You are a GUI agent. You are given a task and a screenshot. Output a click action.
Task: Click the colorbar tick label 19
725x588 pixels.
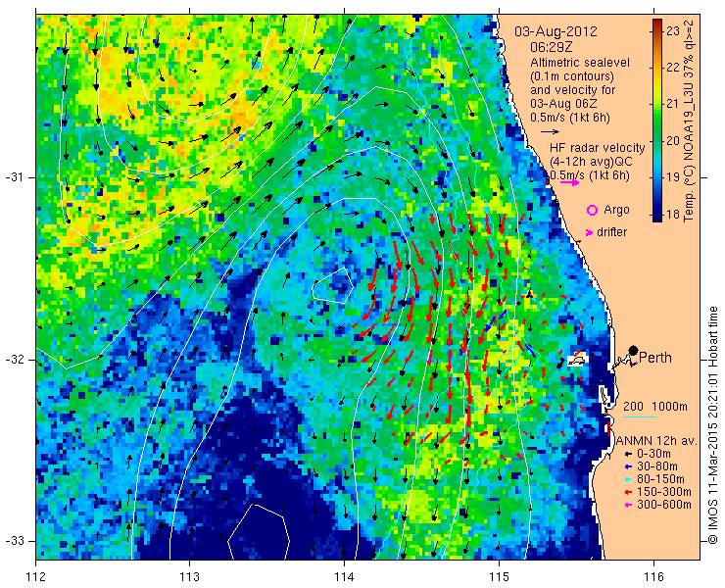(x=673, y=177)
